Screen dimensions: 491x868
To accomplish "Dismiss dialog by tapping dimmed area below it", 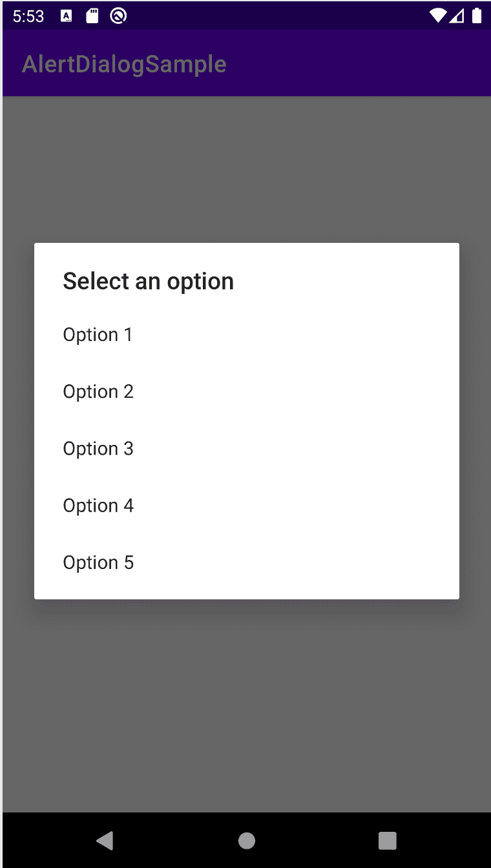I will click(247, 704).
